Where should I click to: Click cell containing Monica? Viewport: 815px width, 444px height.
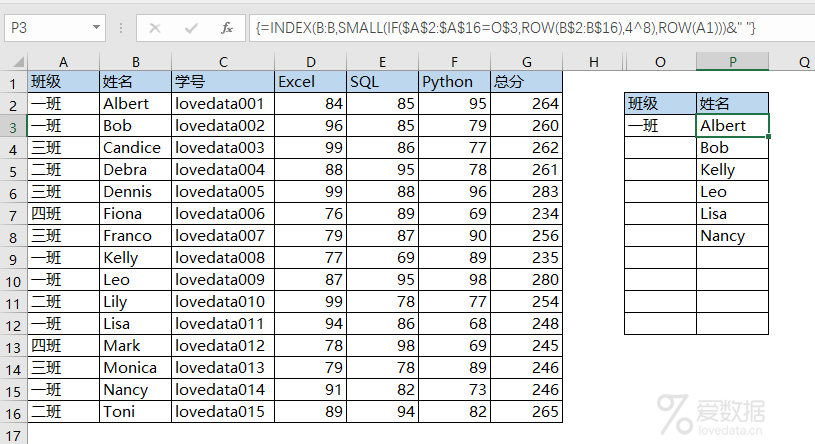(x=136, y=368)
